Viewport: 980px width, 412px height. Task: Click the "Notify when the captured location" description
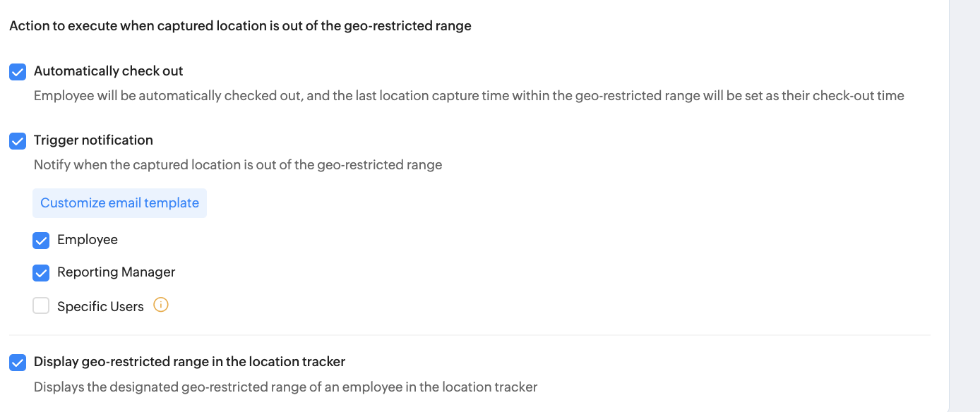click(x=238, y=165)
